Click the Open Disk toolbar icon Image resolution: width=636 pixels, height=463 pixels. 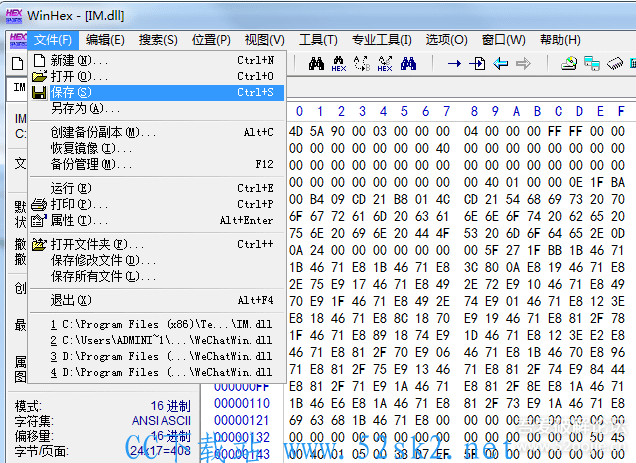click(569, 64)
